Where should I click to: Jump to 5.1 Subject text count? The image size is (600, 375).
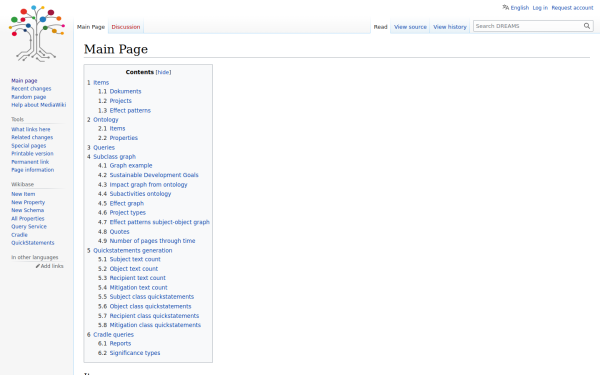135,259
